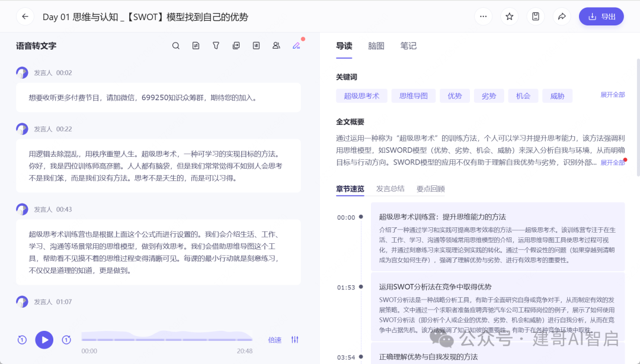640x364 pixels.
Task: Click the 导出 export button
Action: 601,16
